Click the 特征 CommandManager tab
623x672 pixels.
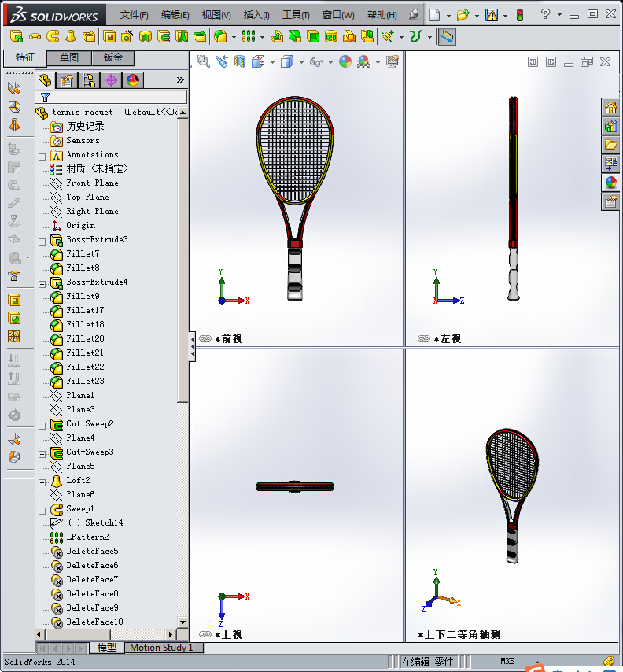pyautogui.click(x=24, y=57)
